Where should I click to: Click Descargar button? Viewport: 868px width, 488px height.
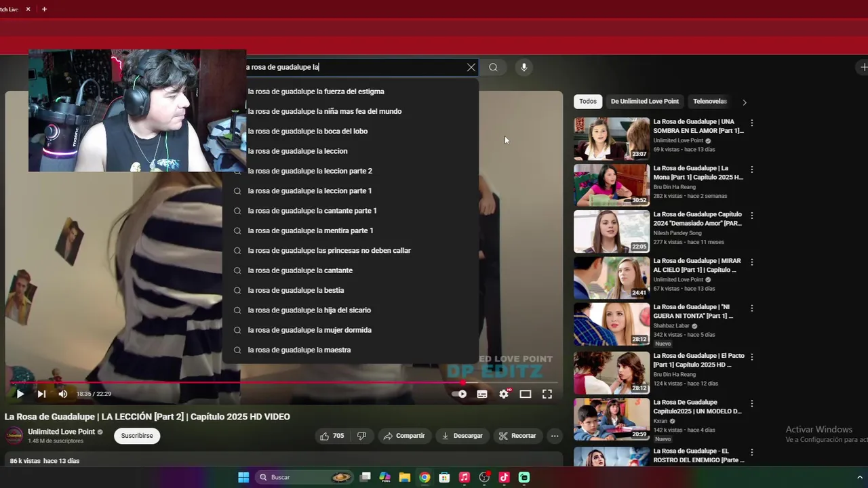[462, 436]
